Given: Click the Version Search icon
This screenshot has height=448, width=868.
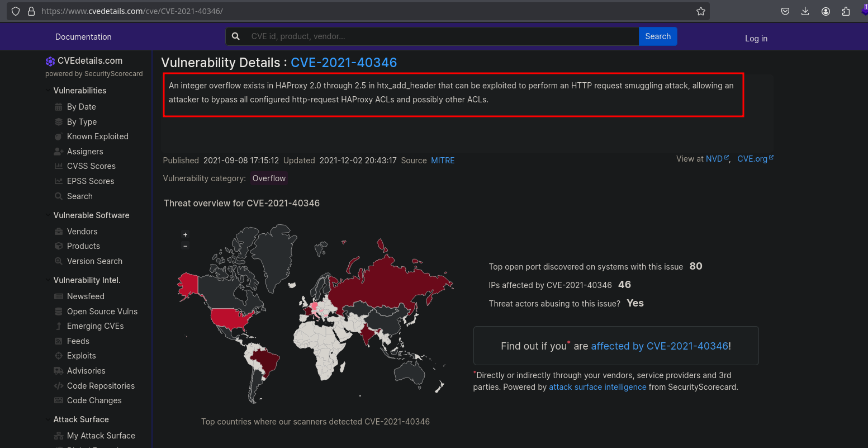Looking at the screenshot, I should pyautogui.click(x=59, y=261).
